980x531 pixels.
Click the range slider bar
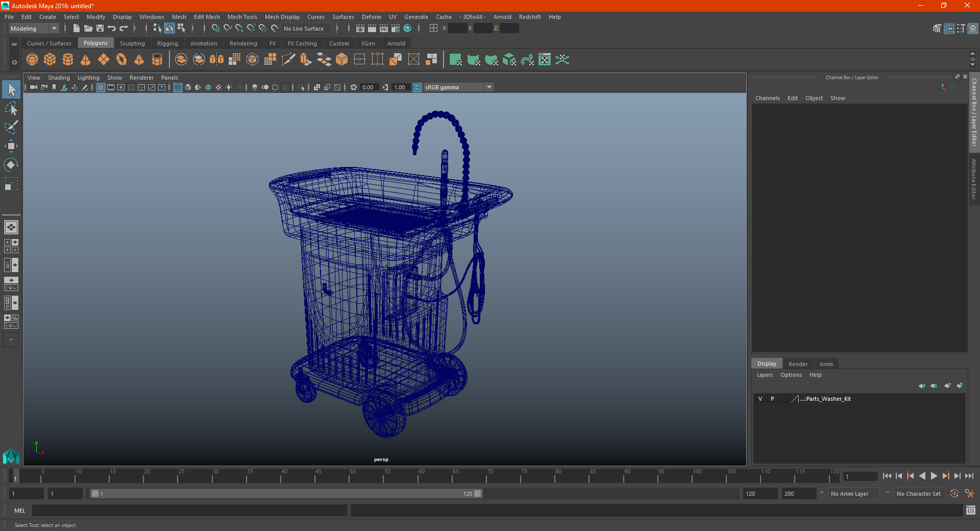[x=286, y=494]
